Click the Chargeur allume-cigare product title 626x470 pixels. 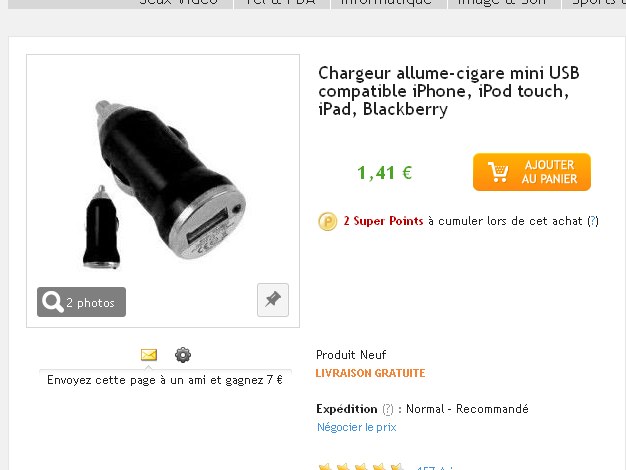[x=449, y=91]
